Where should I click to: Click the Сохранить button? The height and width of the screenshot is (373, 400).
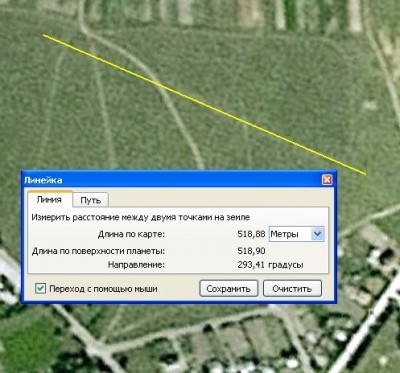[x=228, y=288]
